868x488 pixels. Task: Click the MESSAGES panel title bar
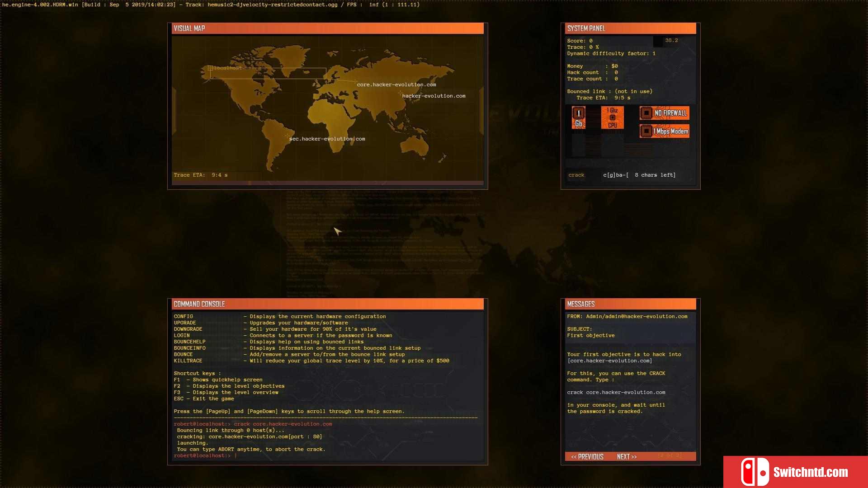[631, 304]
